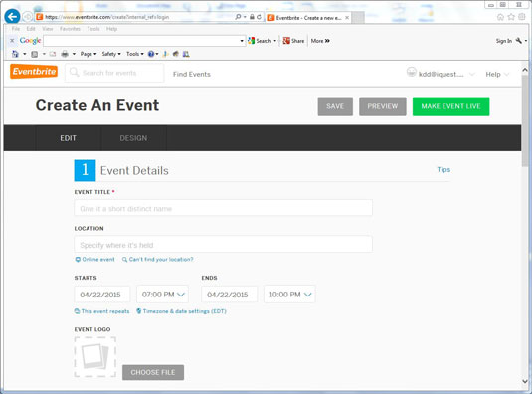The height and width of the screenshot is (394, 532).
Task: Open the Help menu in menu bar
Action: coord(111,29)
